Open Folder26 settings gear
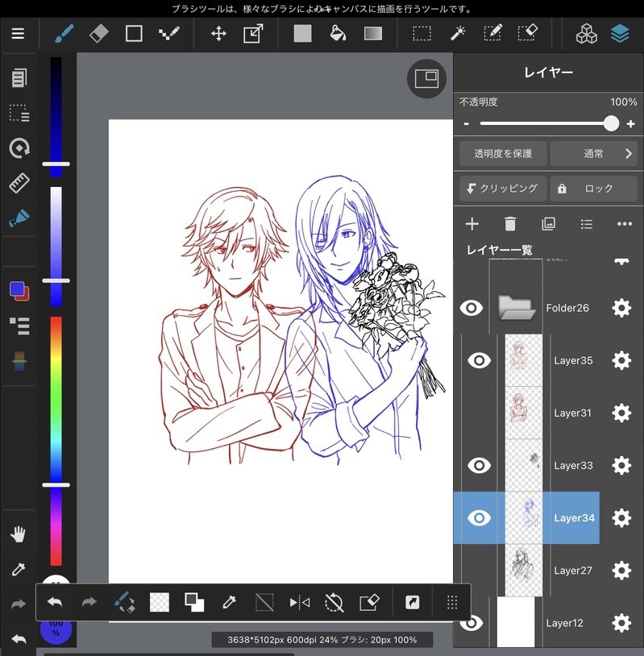Image resolution: width=644 pixels, height=656 pixels. pyautogui.click(x=621, y=308)
